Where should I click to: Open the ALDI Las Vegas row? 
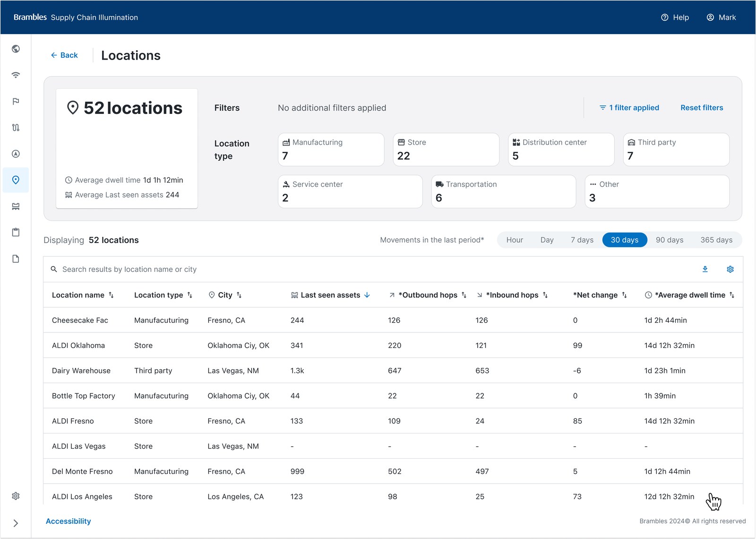393,446
